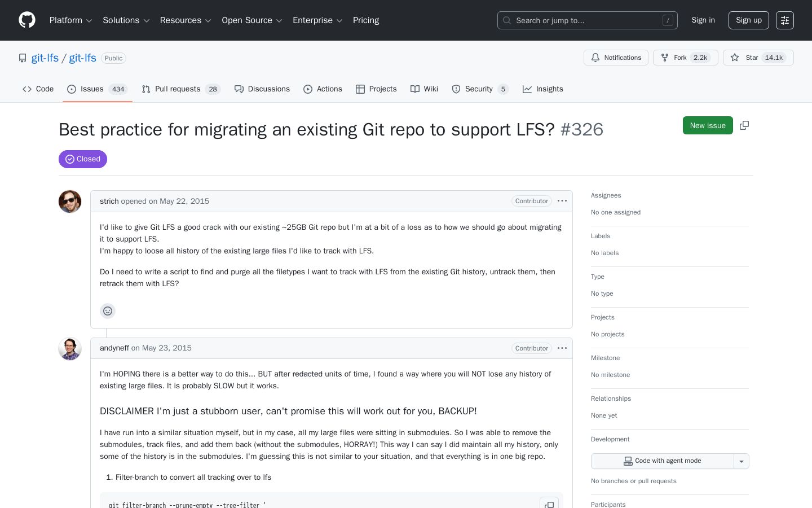View the Insights tab

tap(543, 89)
